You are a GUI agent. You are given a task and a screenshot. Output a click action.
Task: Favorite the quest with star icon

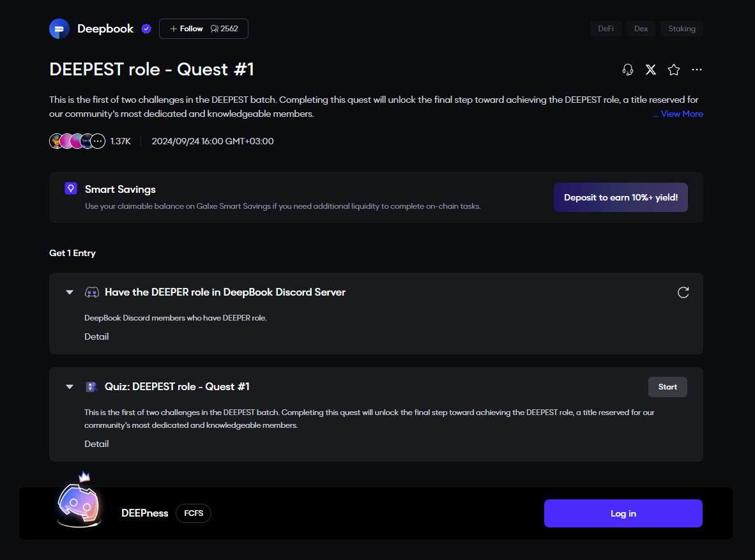[674, 70]
